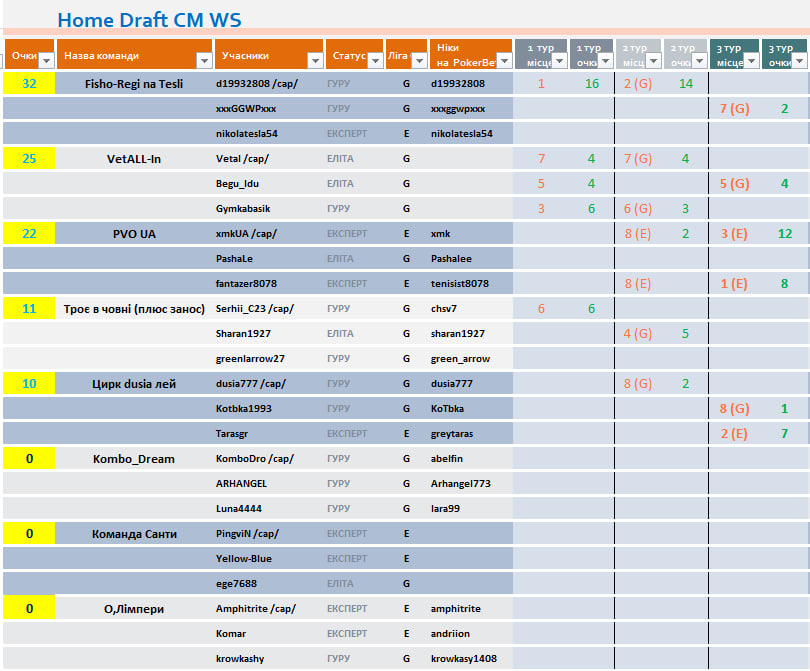This screenshot has height=671, width=810.
Task: Click the yellow score cell showing 25
Action: click(29, 159)
